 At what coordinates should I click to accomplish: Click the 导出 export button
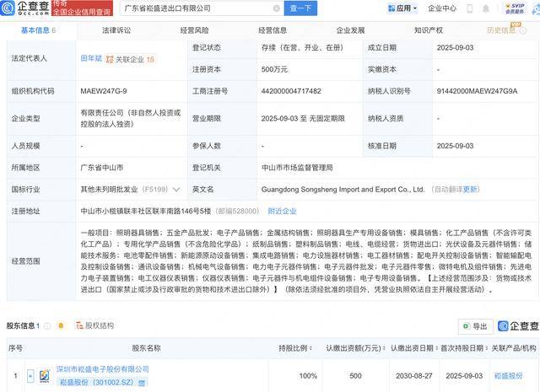tap(476, 326)
